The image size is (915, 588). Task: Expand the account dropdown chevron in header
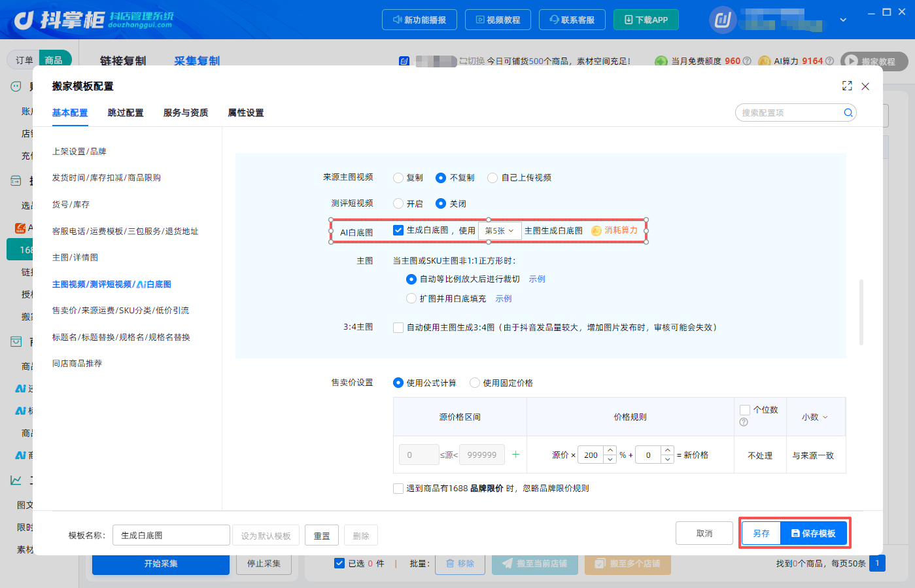[x=843, y=20]
